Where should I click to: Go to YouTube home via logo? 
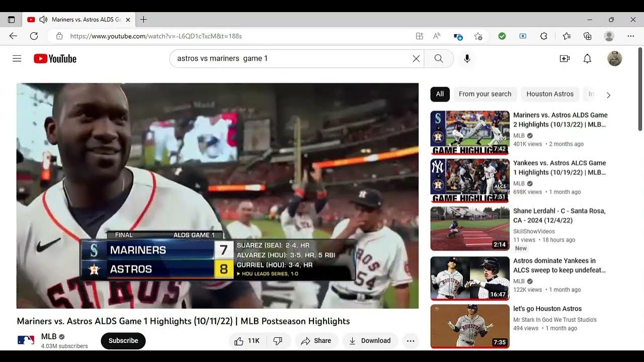click(x=55, y=59)
